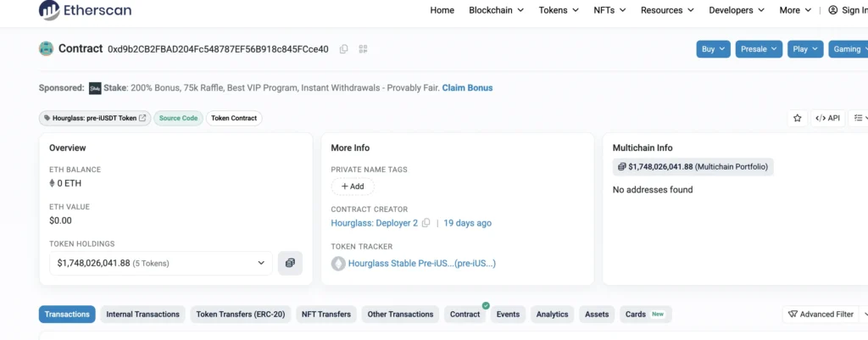868x340 pixels.
Task: Click the Etherscan logo
Action: tap(86, 10)
